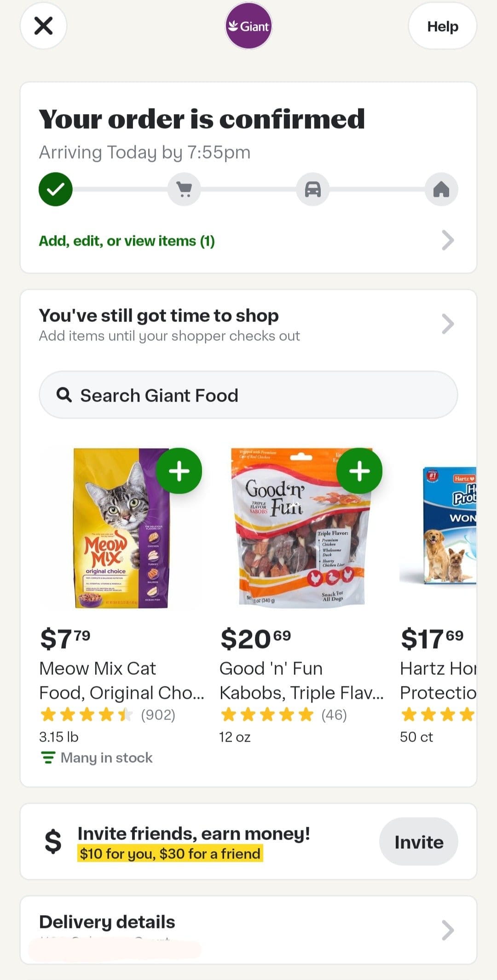The height and width of the screenshot is (980, 497).
Task: Expand the still got time to shop chevron
Action: (447, 324)
